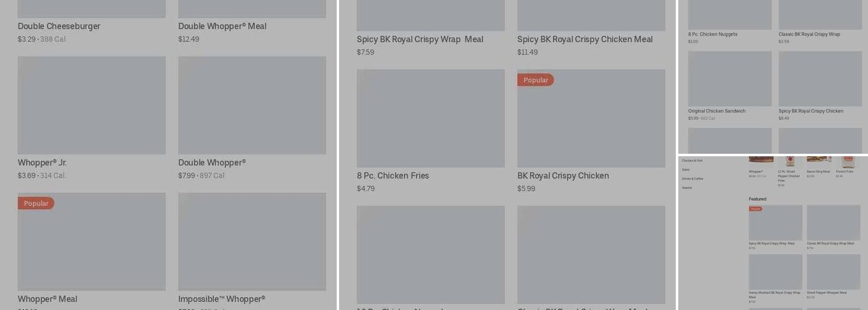Jump to the Drinks & Coffee category

(x=693, y=179)
